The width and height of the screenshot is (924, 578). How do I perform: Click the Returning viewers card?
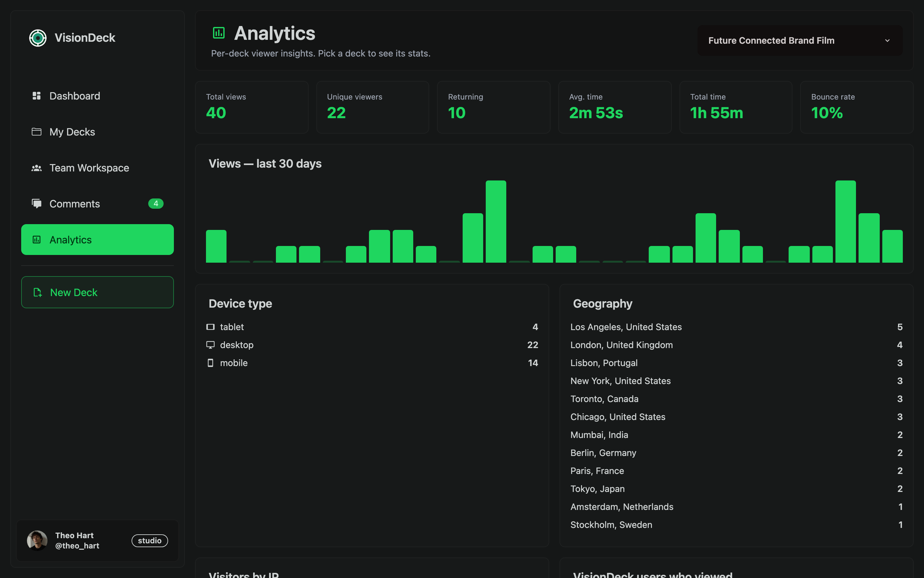coord(494,107)
